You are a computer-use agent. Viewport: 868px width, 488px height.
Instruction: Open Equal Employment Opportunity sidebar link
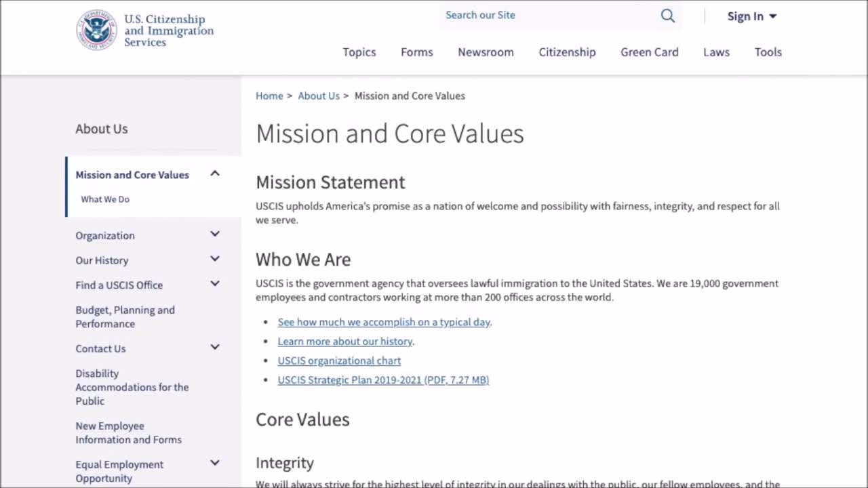pyautogui.click(x=119, y=471)
